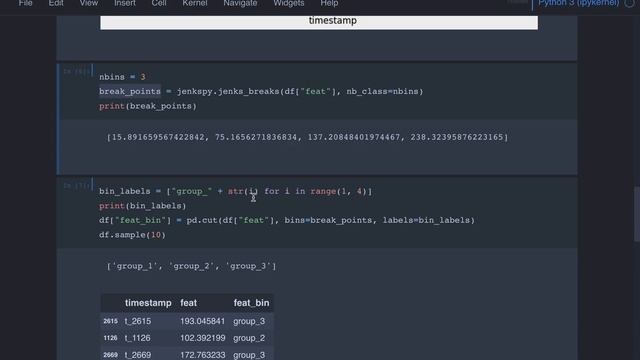Click cell t_2615 in the table
640x360 pixels.
138,321
